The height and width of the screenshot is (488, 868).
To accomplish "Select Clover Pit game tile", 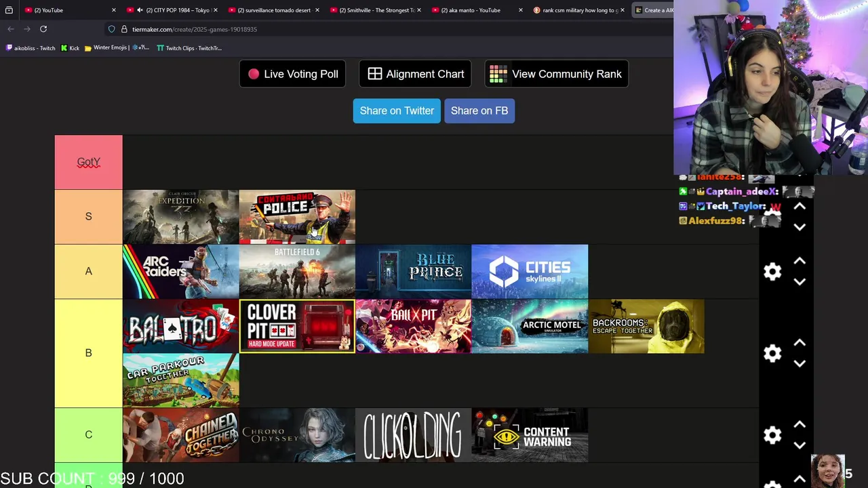I will (297, 326).
